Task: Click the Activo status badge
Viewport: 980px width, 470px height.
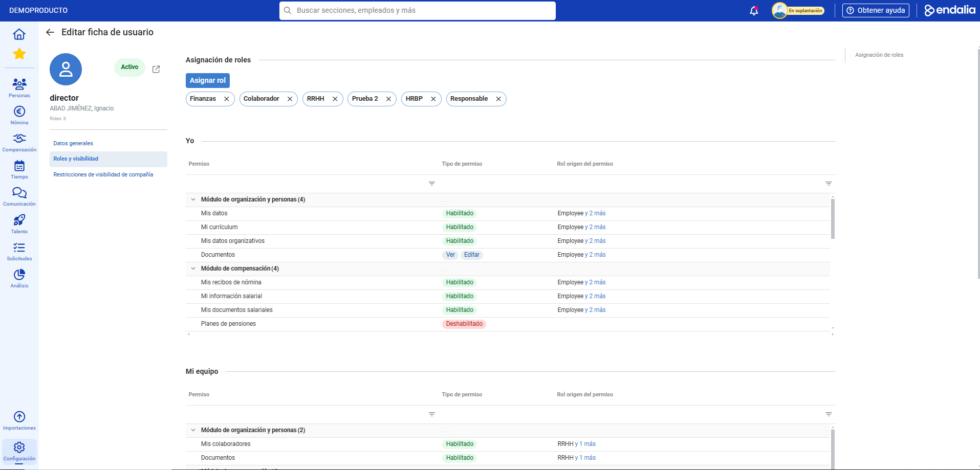Action: (x=129, y=67)
